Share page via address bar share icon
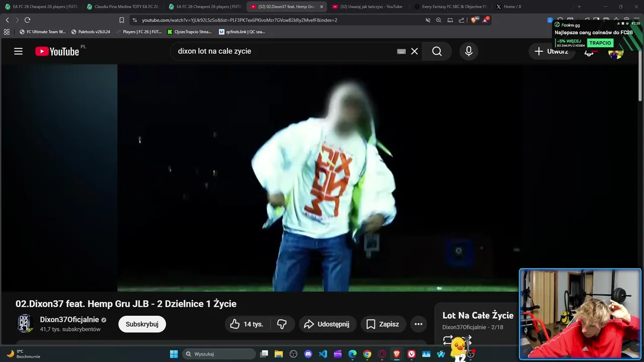644x362 pixels. click(461, 20)
